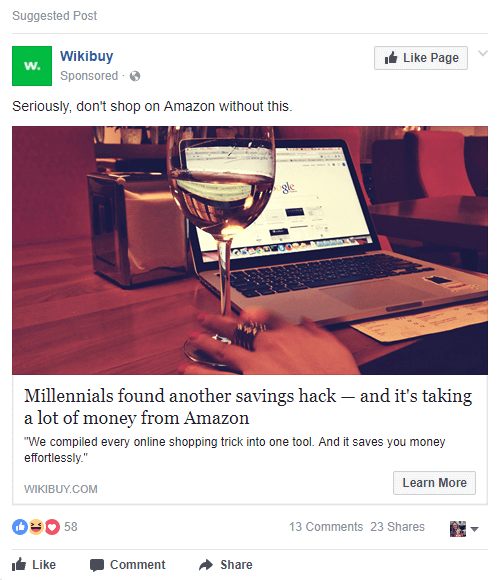Click the Millennials savings hack headline
498x580 pixels.
[x=248, y=407]
